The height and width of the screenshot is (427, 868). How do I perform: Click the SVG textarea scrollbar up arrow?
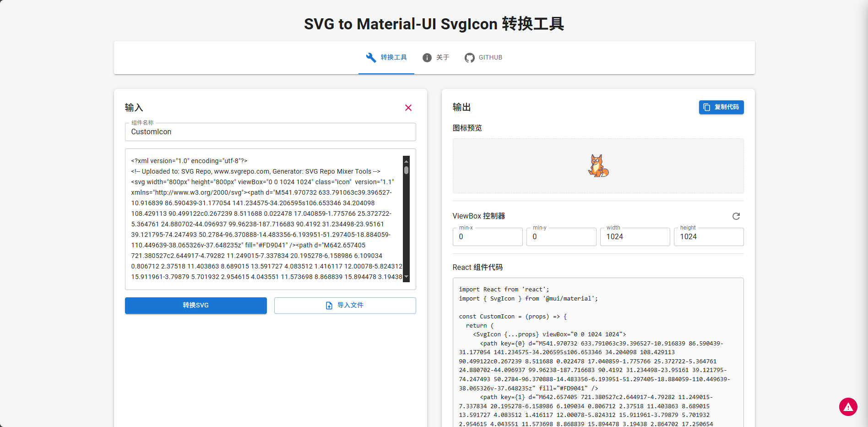[x=406, y=161]
